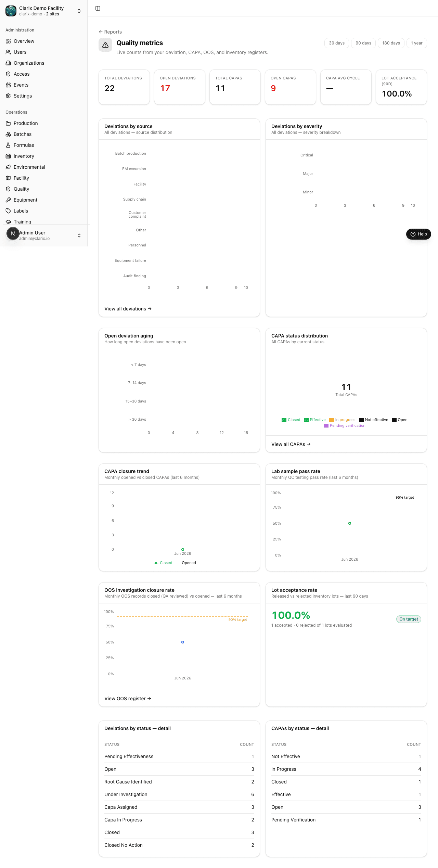Click the Closed No Action row
The image size is (438, 868).
coord(179,845)
